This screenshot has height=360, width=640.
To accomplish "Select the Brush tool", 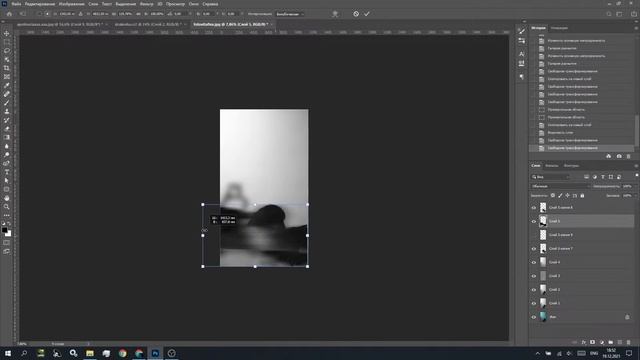I will click(7, 103).
